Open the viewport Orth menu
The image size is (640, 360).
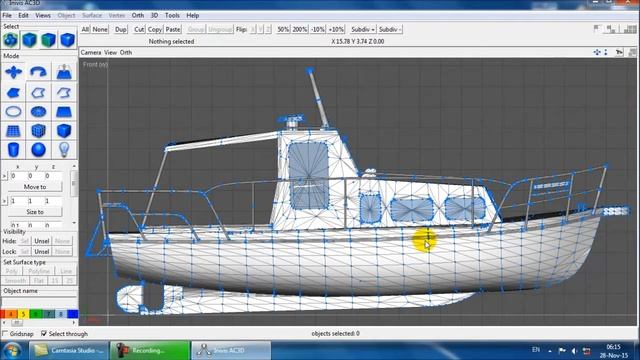tap(126, 52)
